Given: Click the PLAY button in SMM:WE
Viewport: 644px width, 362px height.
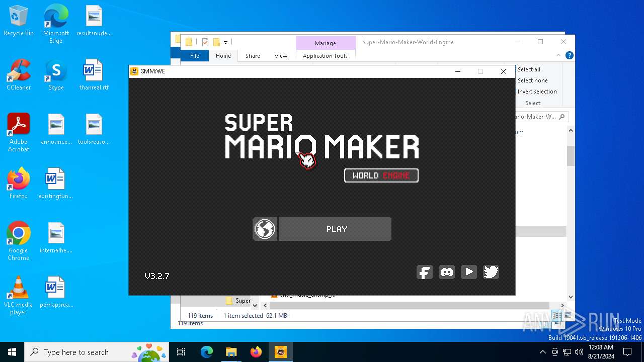Looking at the screenshot, I should coord(335,229).
